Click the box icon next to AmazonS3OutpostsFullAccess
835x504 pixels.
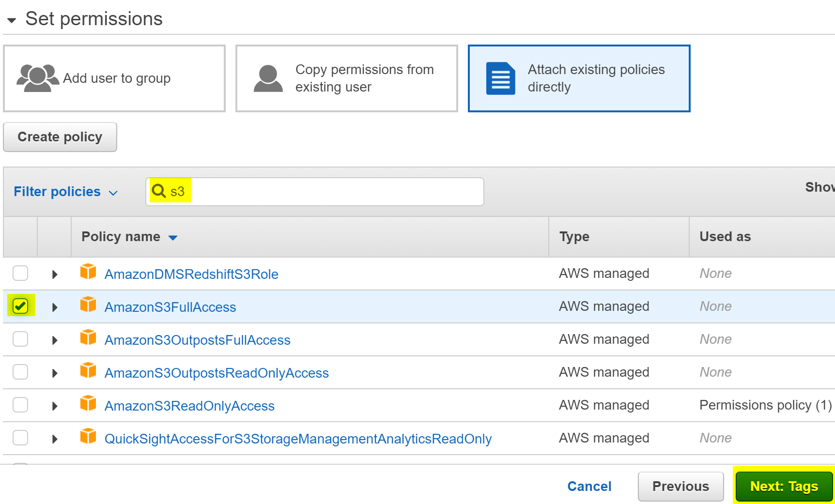[x=88, y=338]
